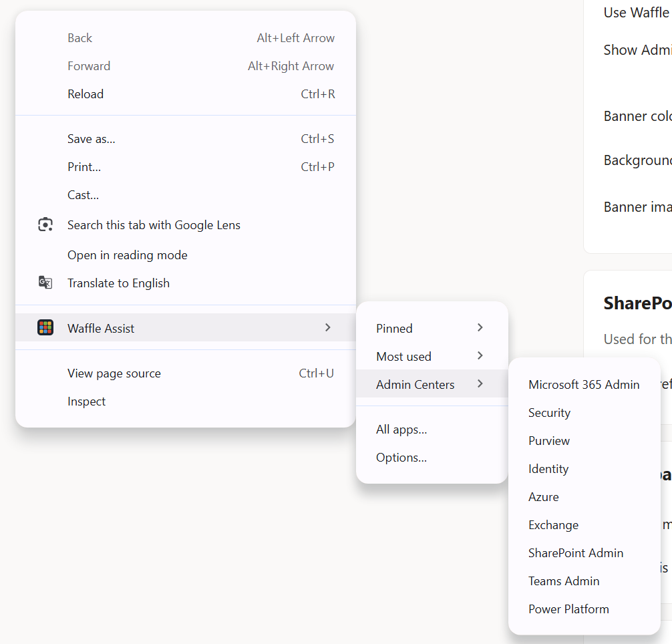Select Cast... menu entry
The image size is (672, 644).
click(186, 195)
